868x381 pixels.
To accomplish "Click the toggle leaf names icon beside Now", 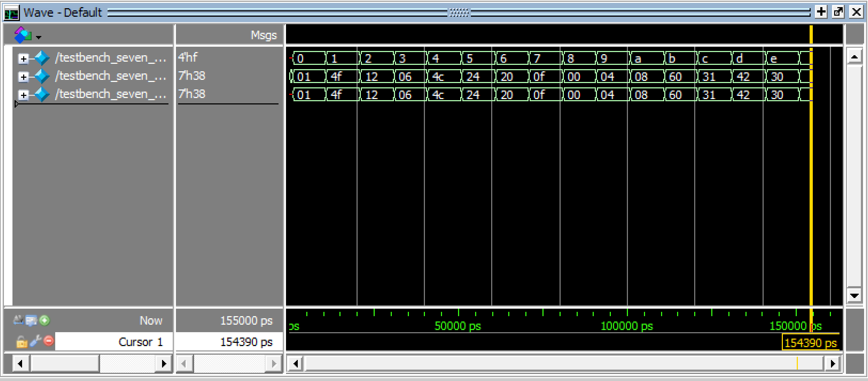I will coord(18,320).
